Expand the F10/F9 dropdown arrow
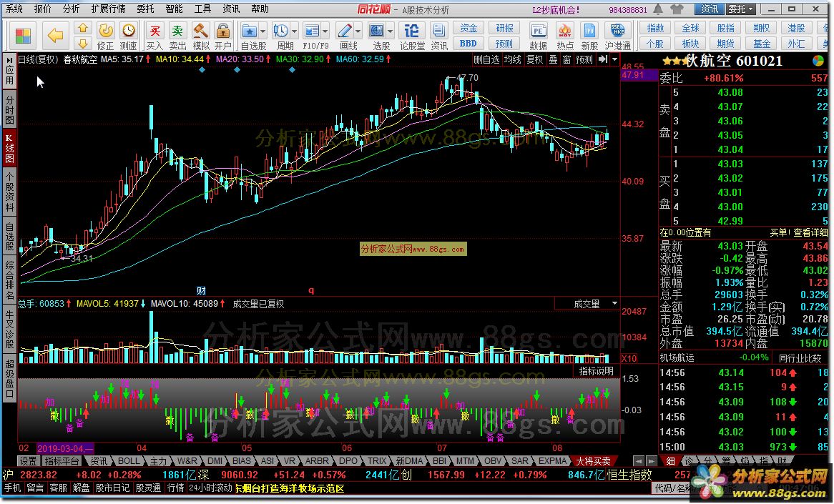This screenshot has height=504, width=834. pos(325,31)
